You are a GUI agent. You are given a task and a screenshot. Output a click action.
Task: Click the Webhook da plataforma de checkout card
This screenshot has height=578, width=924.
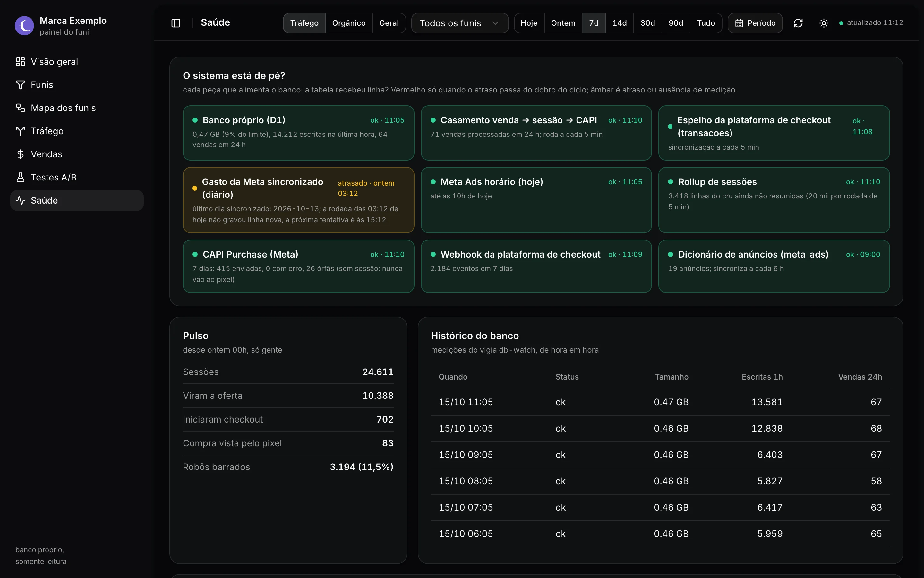536,266
